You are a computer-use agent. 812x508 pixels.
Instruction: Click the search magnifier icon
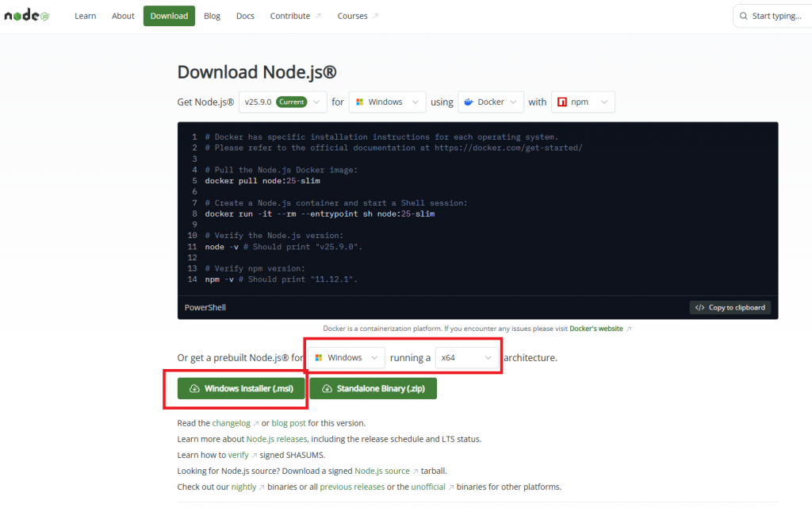click(743, 16)
